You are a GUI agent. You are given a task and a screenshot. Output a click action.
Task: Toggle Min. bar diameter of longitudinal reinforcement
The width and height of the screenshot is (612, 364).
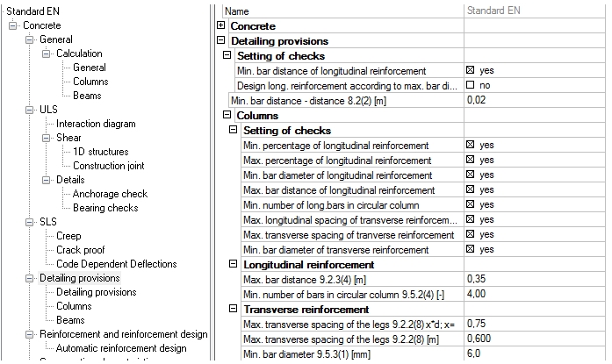(x=471, y=175)
